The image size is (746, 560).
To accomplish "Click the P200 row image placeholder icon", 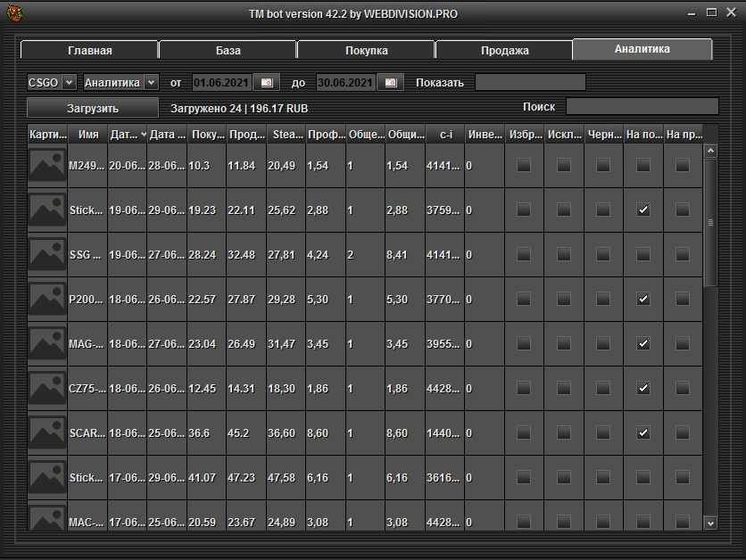I will (47, 299).
